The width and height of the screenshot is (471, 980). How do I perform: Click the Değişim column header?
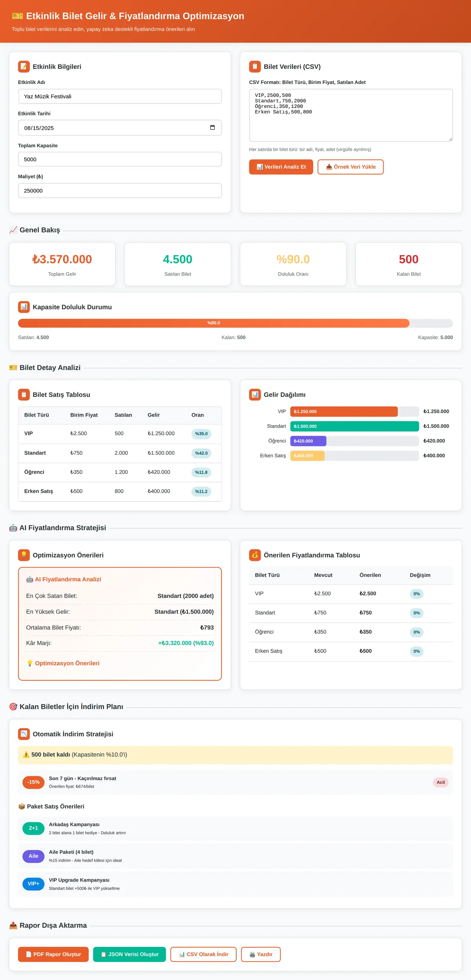[x=420, y=575]
